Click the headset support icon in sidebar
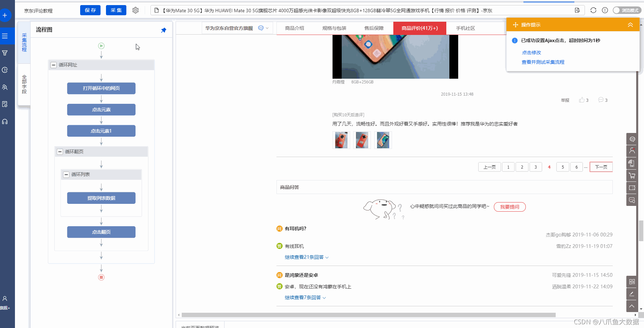The height and width of the screenshot is (328, 644). click(5, 121)
